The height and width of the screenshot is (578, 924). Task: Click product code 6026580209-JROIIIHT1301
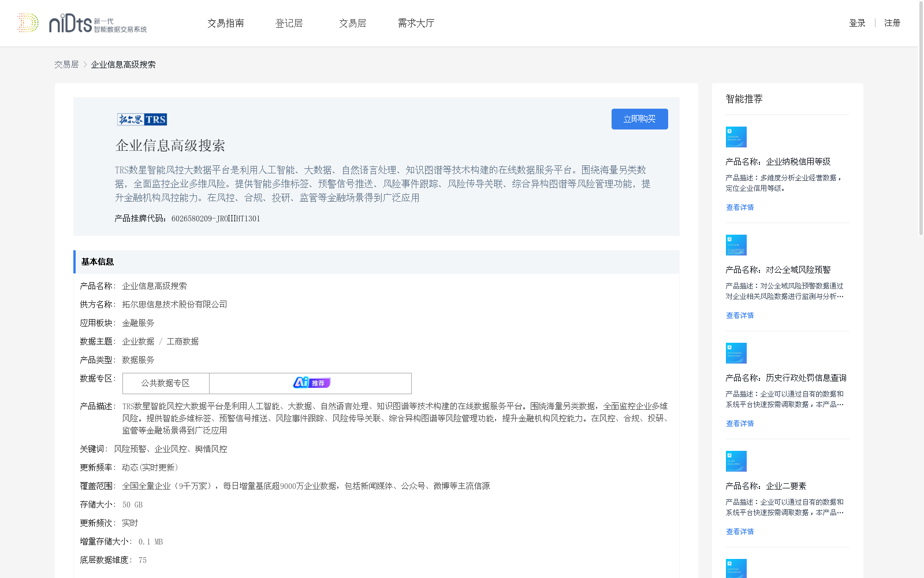(216, 218)
